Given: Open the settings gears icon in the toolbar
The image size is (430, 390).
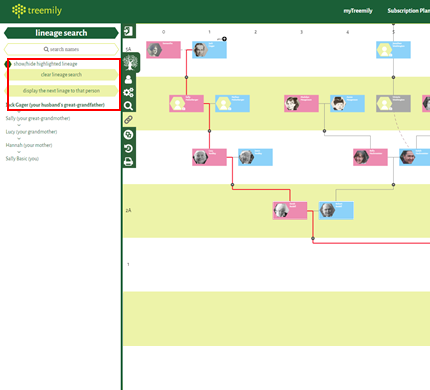Looking at the screenshot, I should (x=128, y=92).
